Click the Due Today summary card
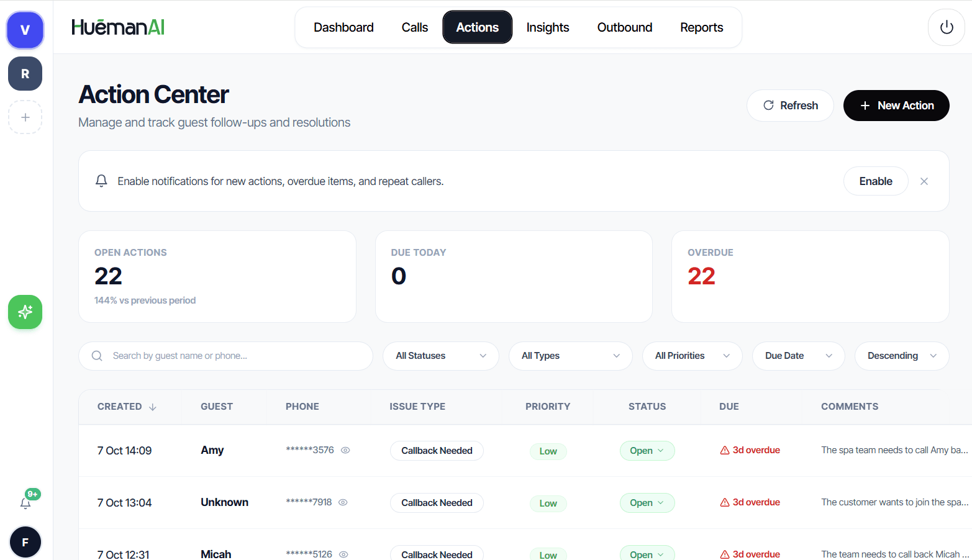The height and width of the screenshot is (560, 972). [x=514, y=277]
